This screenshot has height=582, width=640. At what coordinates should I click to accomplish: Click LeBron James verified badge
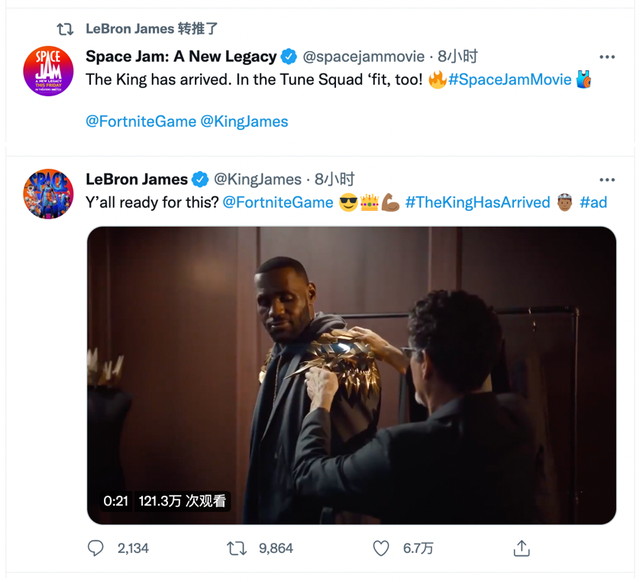[x=200, y=179]
